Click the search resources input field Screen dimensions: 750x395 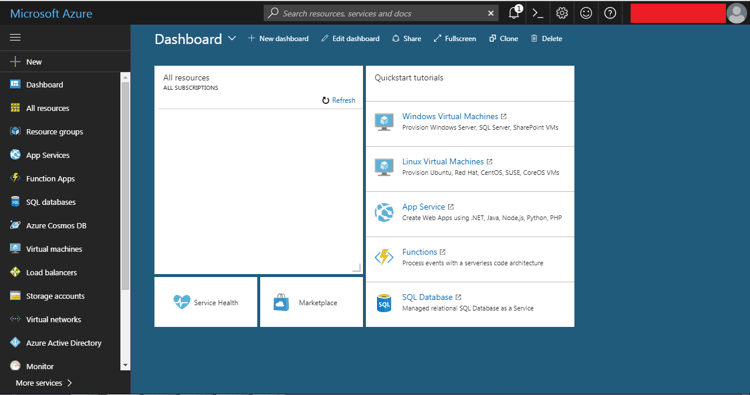380,13
